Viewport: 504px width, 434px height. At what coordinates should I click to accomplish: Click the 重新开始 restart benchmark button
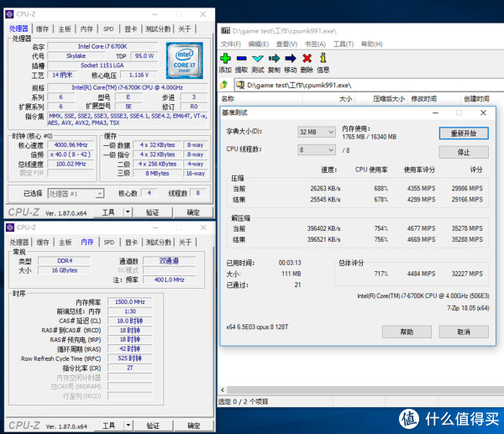pyautogui.click(x=464, y=133)
